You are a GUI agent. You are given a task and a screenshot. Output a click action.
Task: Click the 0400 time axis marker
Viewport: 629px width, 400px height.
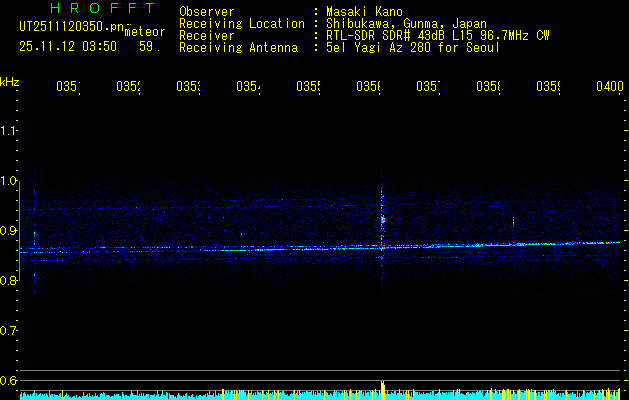point(610,86)
